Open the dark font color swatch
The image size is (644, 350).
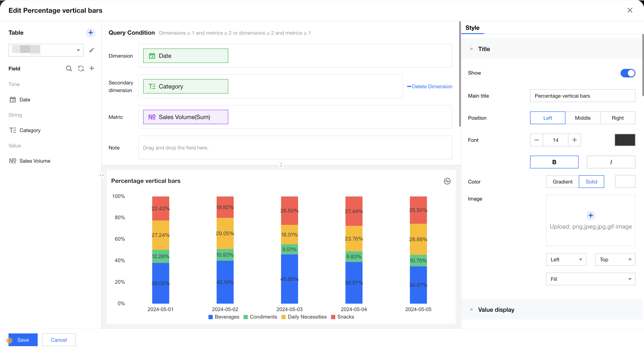pos(625,140)
